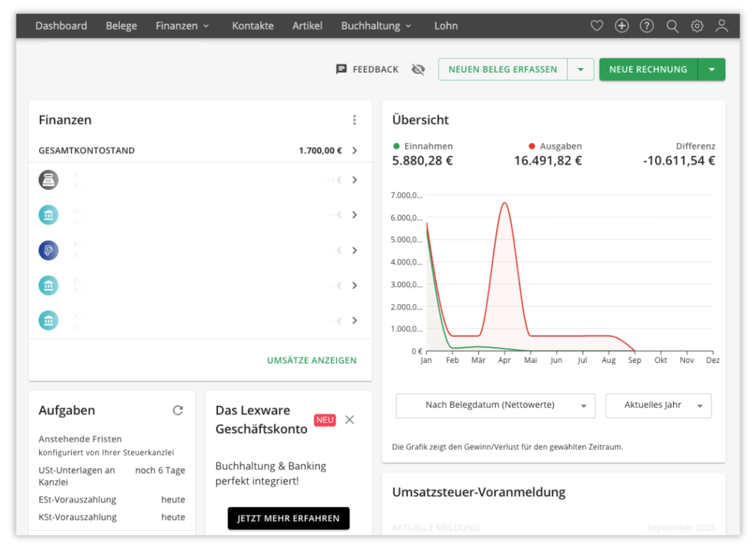Click ESt-Vorauszahlung task entry

tap(111, 500)
